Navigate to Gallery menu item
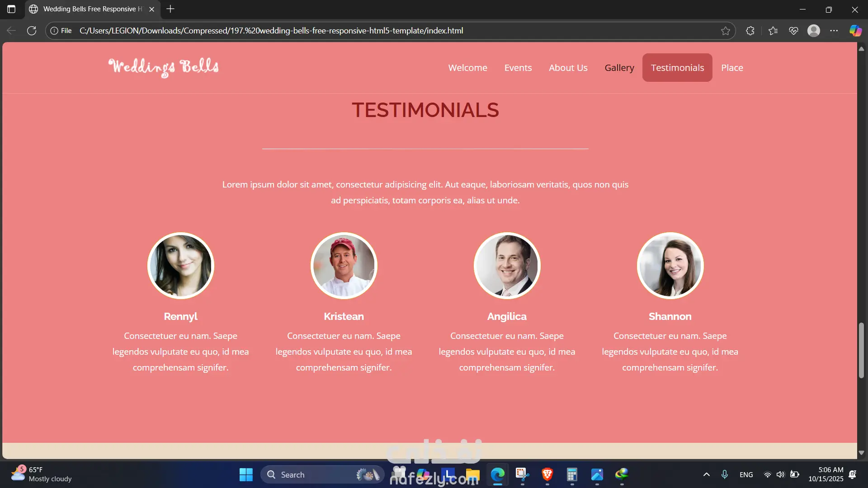The image size is (868, 488). click(x=619, y=68)
